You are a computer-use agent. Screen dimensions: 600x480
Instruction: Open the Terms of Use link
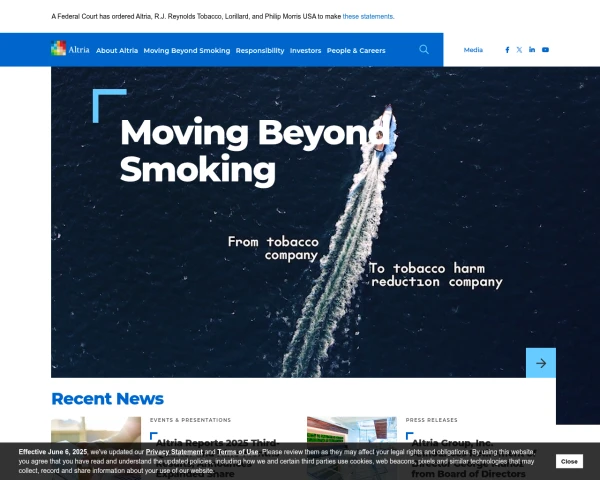tap(238, 452)
